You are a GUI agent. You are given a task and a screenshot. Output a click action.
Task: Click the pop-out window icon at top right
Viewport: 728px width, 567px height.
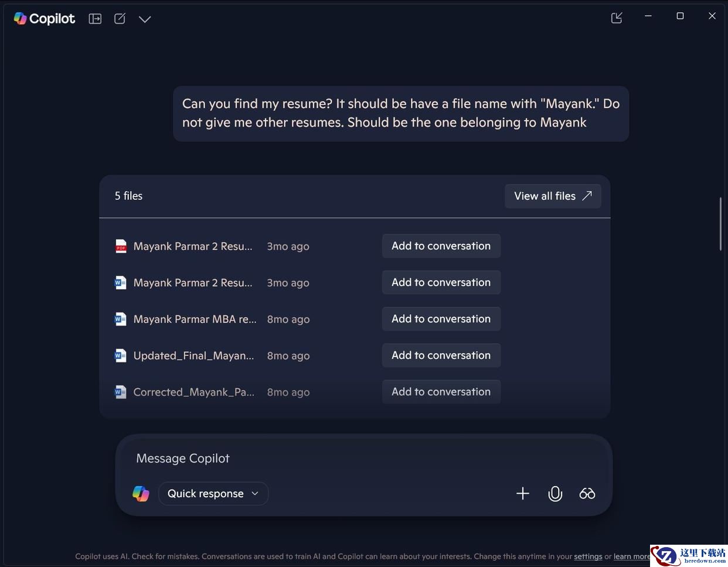pyautogui.click(x=617, y=18)
